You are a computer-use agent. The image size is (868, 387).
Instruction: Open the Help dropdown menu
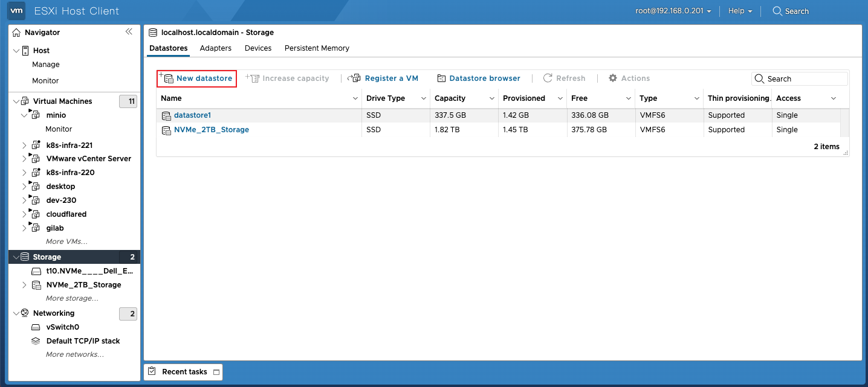pos(740,11)
